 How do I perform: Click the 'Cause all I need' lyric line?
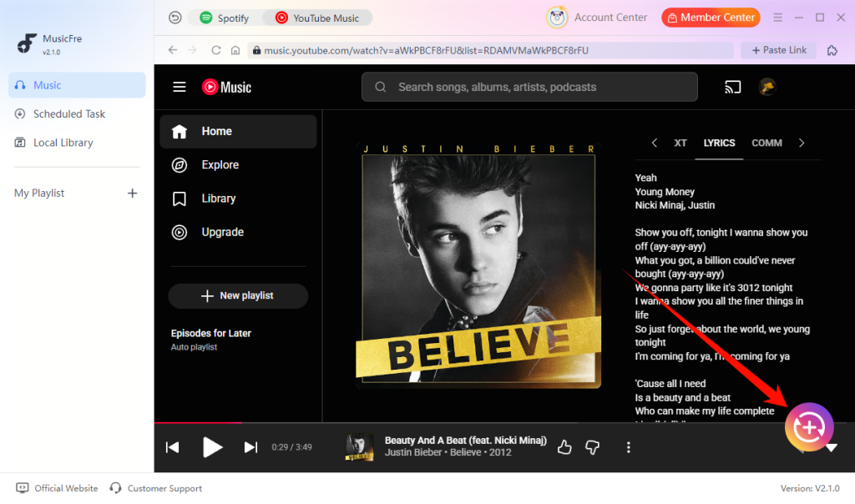point(670,384)
